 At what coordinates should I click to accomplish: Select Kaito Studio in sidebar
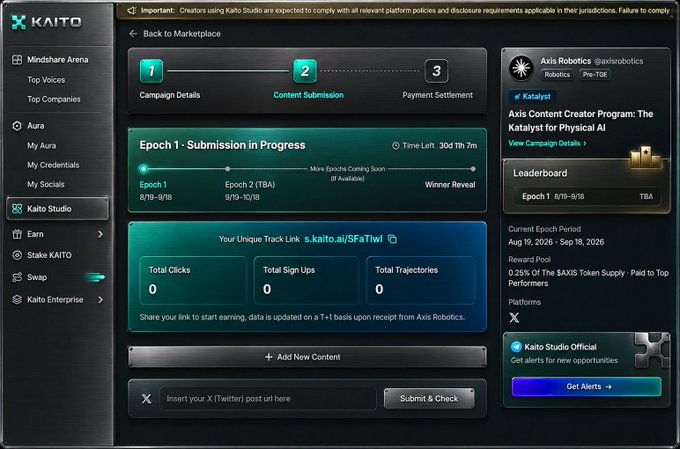[x=57, y=209]
